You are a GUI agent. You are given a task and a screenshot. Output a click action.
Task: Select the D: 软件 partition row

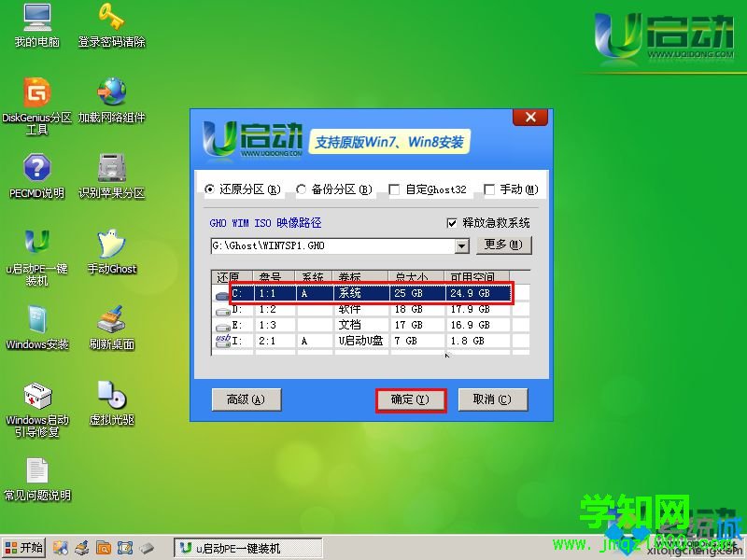point(355,309)
